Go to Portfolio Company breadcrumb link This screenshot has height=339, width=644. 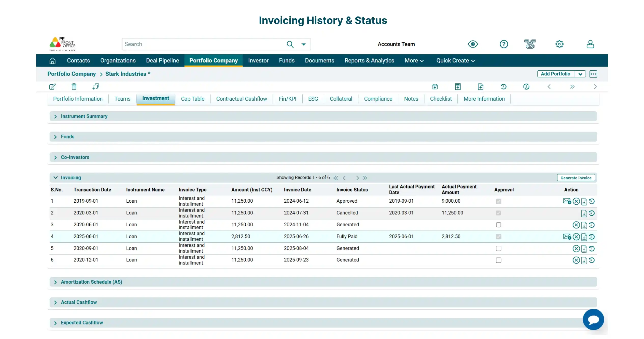click(72, 74)
